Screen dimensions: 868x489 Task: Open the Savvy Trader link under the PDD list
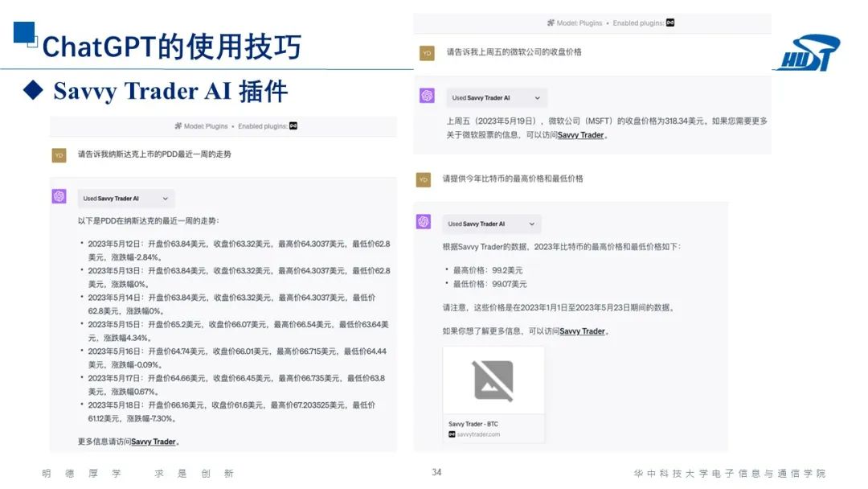tap(154, 442)
